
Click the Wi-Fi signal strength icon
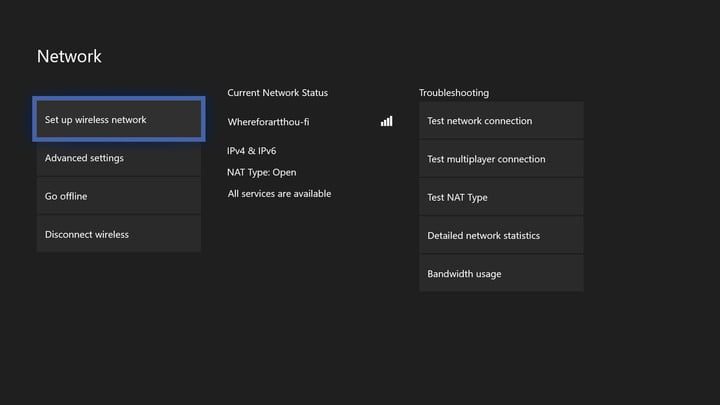point(386,121)
